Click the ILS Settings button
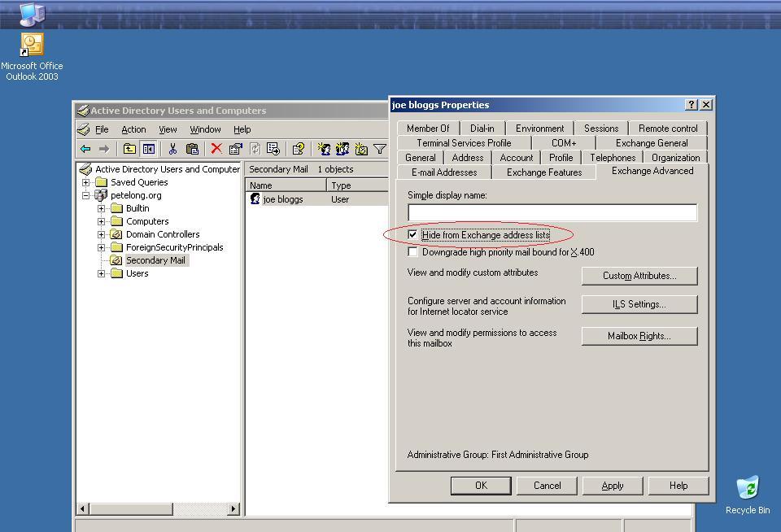The image size is (781, 532). pyautogui.click(x=639, y=304)
